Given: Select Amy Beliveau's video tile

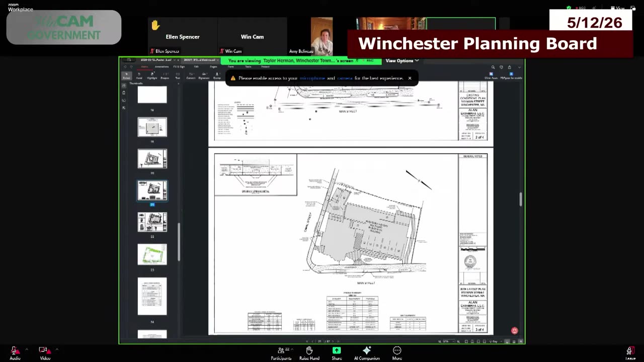Looking at the screenshot, I should [x=321, y=36].
